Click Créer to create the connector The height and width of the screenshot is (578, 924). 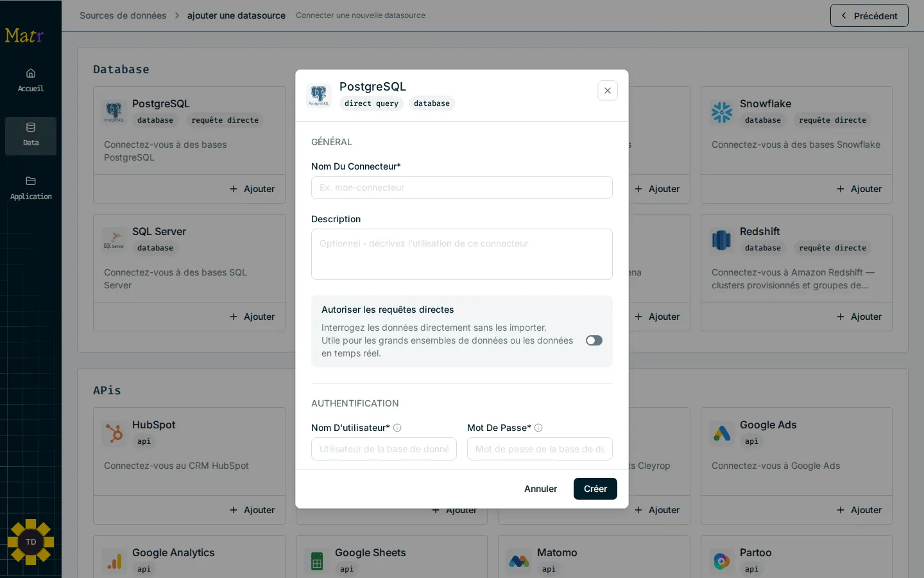coord(595,489)
